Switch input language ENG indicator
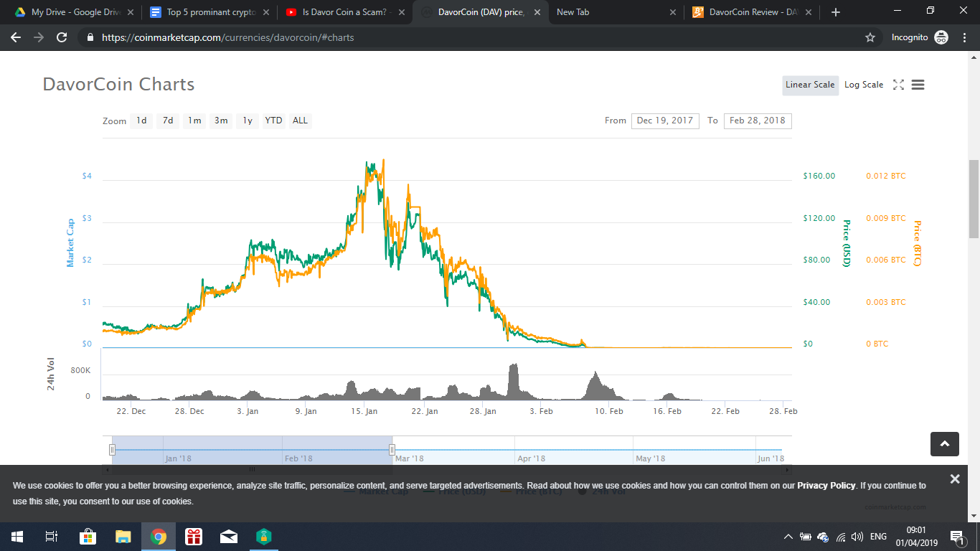 click(x=878, y=537)
